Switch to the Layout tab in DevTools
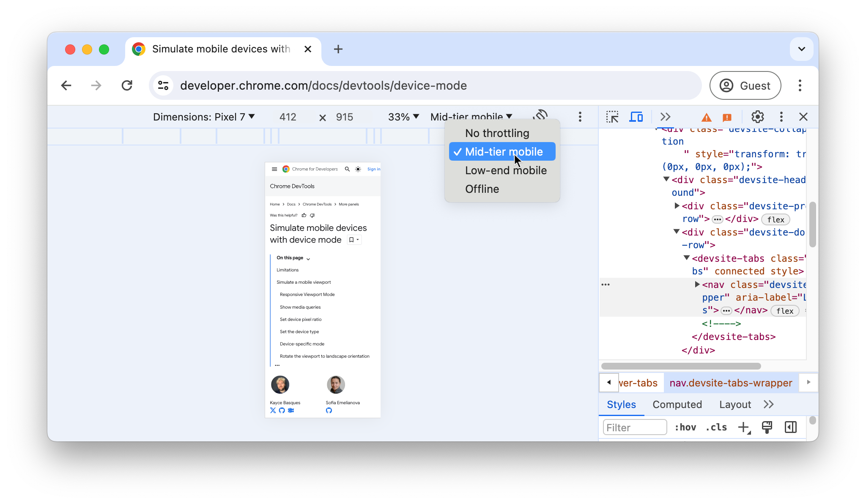The width and height of the screenshot is (866, 504). point(734,404)
